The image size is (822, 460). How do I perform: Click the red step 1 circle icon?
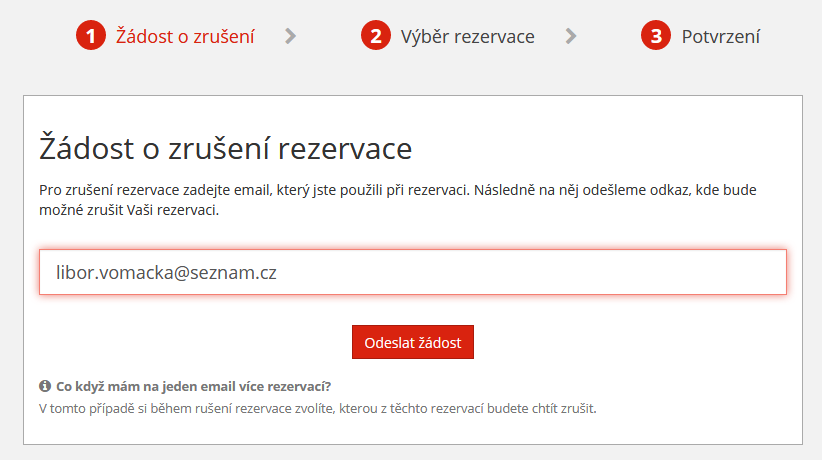click(x=91, y=36)
